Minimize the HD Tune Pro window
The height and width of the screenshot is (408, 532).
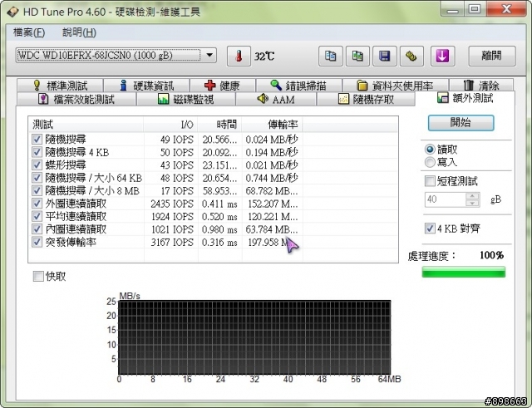(x=452, y=9)
